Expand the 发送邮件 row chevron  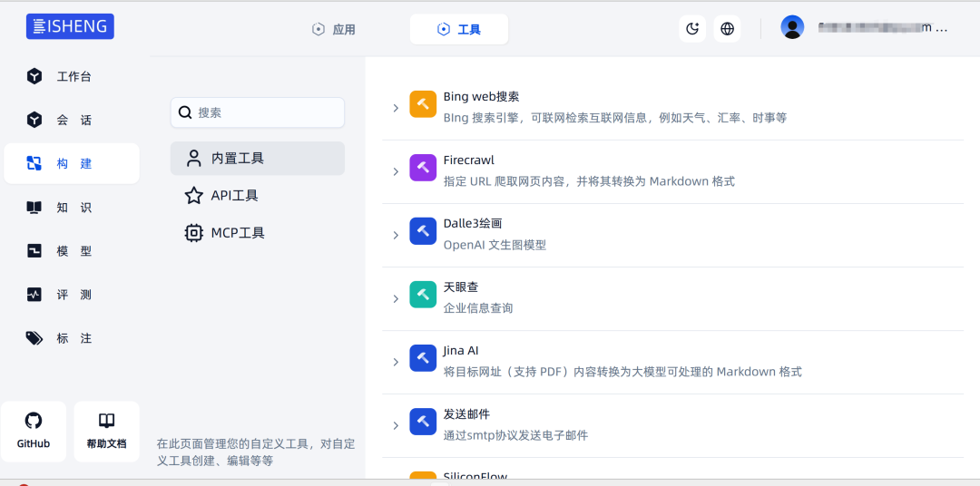pyautogui.click(x=396, y=426)
